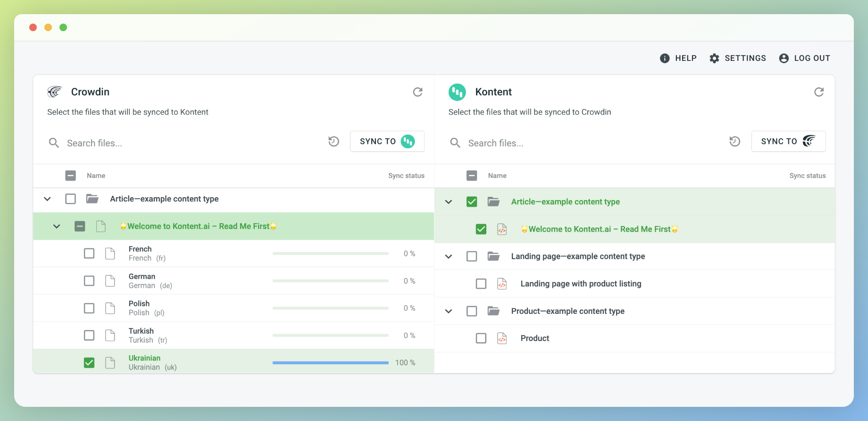The width and height of the screenshot is (868, 421).
Task: Click the Turkish 0% progress bar
Action: tap(331, 336)
